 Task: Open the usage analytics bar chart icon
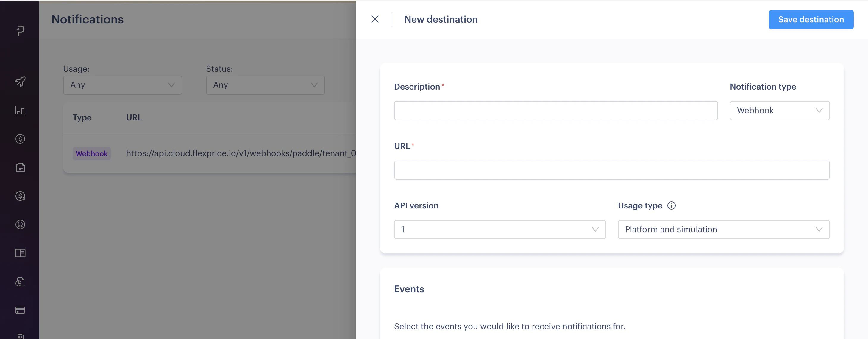[20, 110]
